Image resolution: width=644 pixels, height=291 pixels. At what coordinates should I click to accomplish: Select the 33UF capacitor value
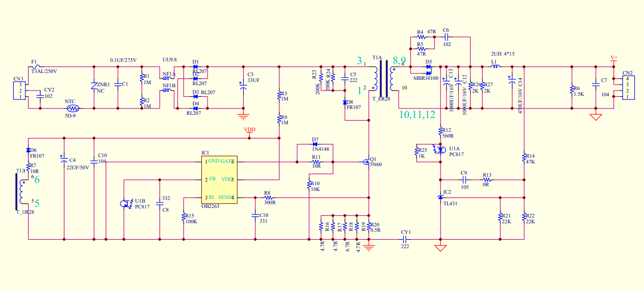[x=253, y=80]
